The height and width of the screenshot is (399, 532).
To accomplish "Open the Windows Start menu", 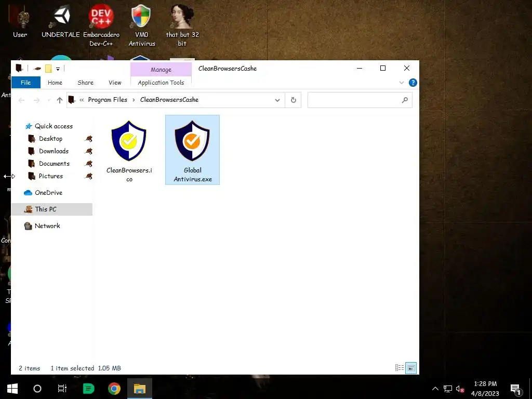I will pos(12,389).
